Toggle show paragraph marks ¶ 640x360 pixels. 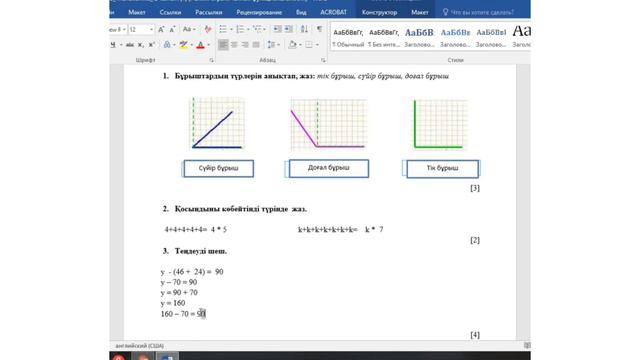point(320,29)
